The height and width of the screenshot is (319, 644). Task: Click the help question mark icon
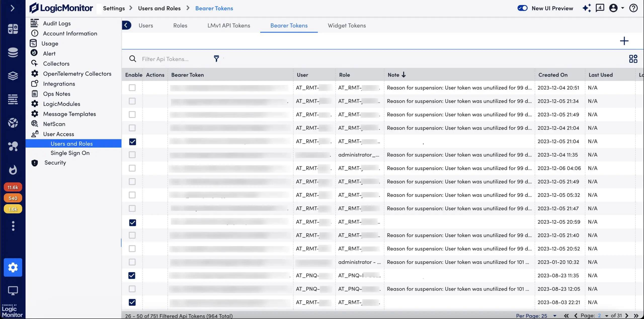point(633,8)
